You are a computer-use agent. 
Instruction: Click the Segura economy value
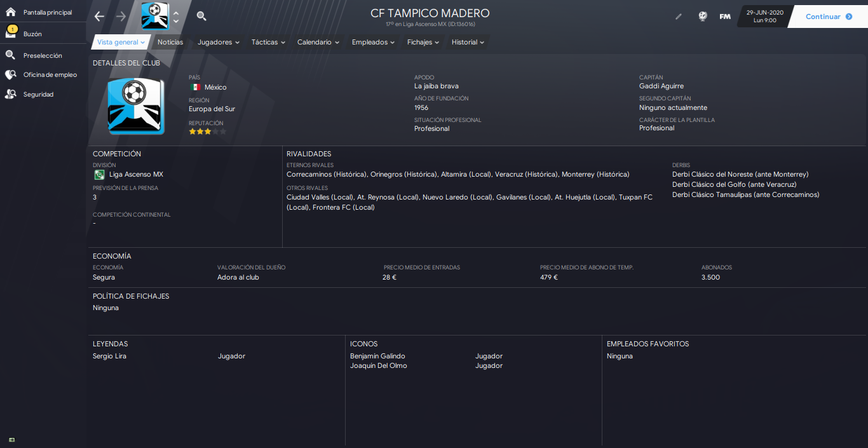pos(104,277)
